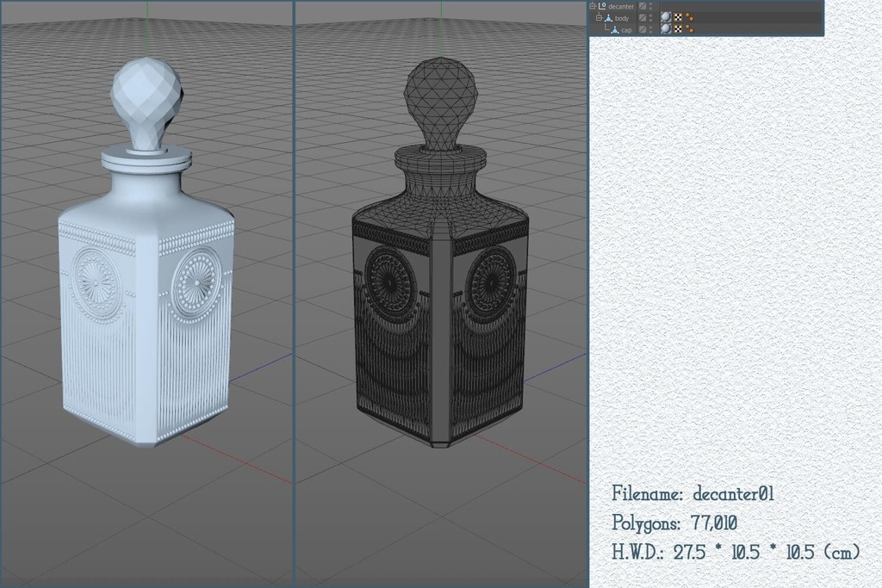Click the UVW checkerboard tag on cap

coord(679,29)
